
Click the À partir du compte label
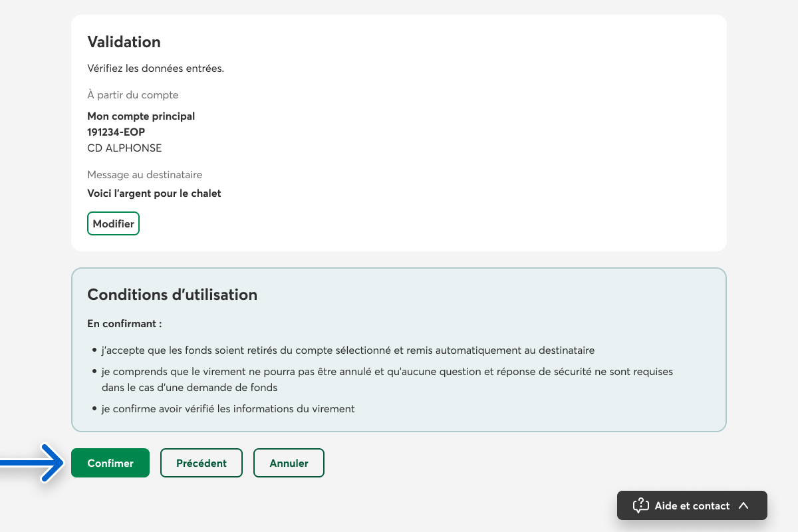point(132,95)
